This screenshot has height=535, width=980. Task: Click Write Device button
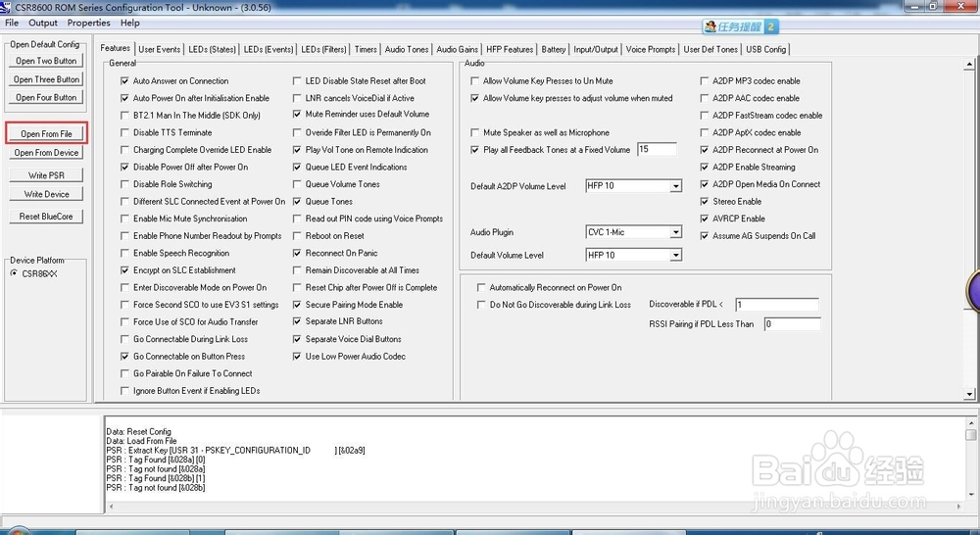(x=46, y=194)
